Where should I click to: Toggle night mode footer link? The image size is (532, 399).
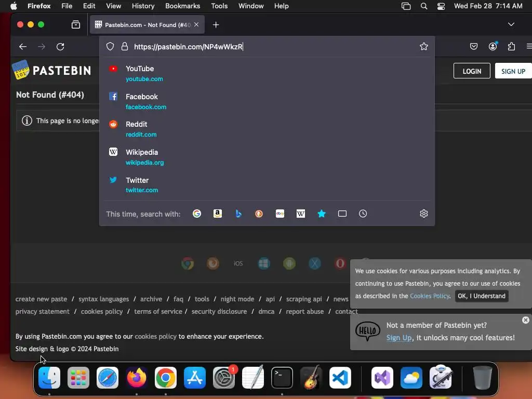pos(237,299)
